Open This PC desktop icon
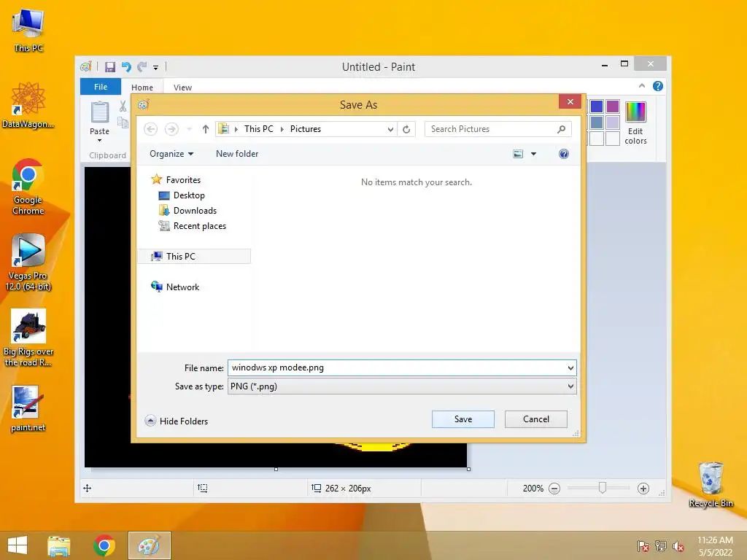The image size is (747, 560). click(x=28, y=29)
